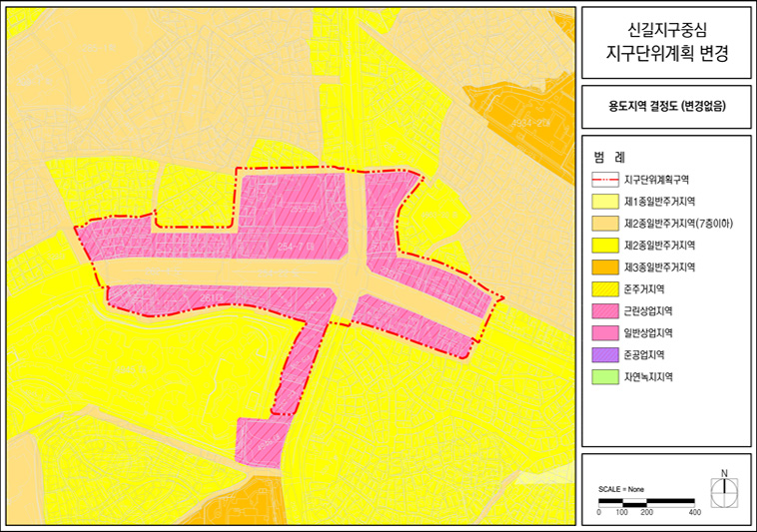Viewport: 757px width, 532px height.
Task: Click the 근린상업지역 legend label
Action: point(648,311)
